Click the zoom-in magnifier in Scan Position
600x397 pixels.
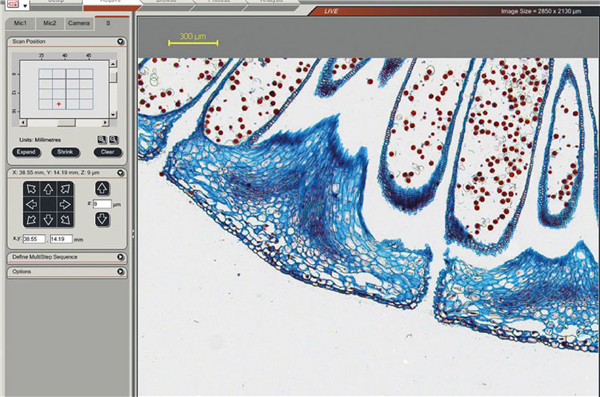click(102, 140)
